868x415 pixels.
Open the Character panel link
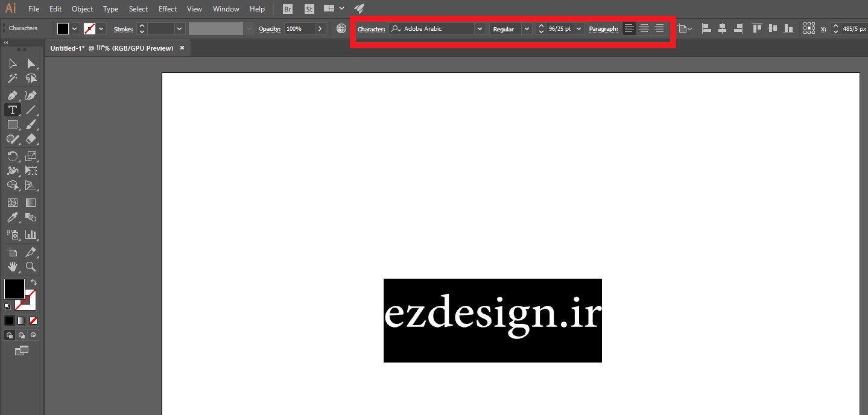click(371, 29)
